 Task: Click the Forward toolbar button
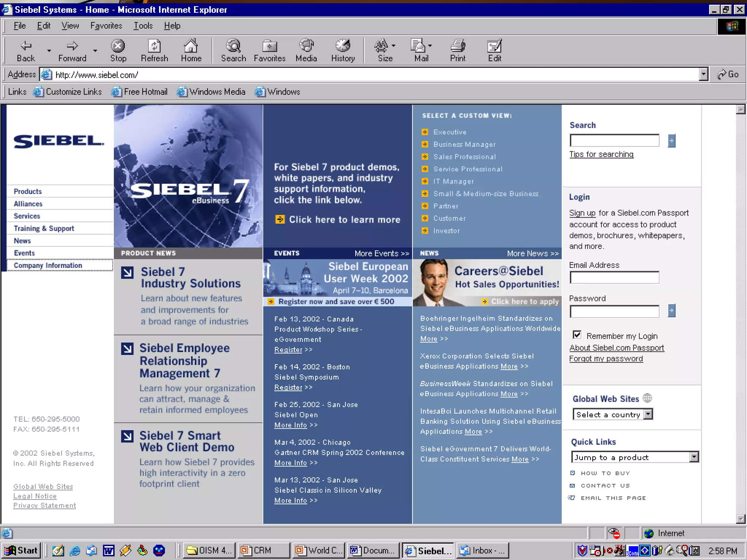(x=72, y=51)
